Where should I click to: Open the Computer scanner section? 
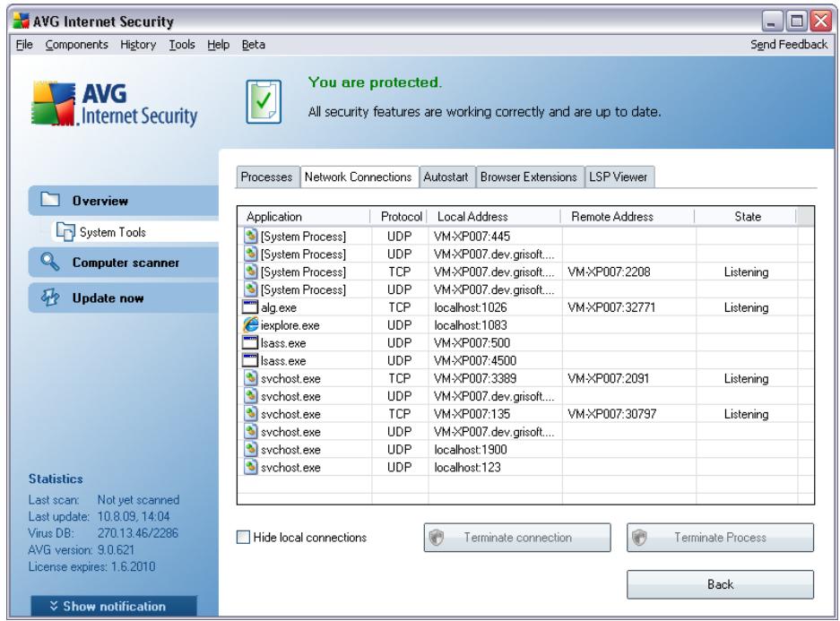tap(124, 263)
